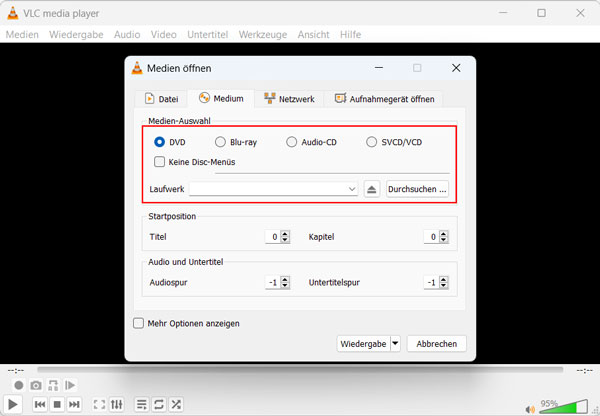Click the Kapitel number field
Viewport: 600px width, 416px height.
tap(432, 237)
